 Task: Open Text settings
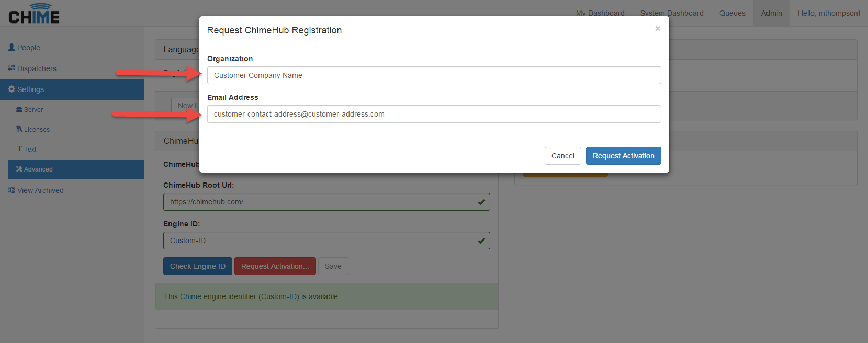click(30, 150)
